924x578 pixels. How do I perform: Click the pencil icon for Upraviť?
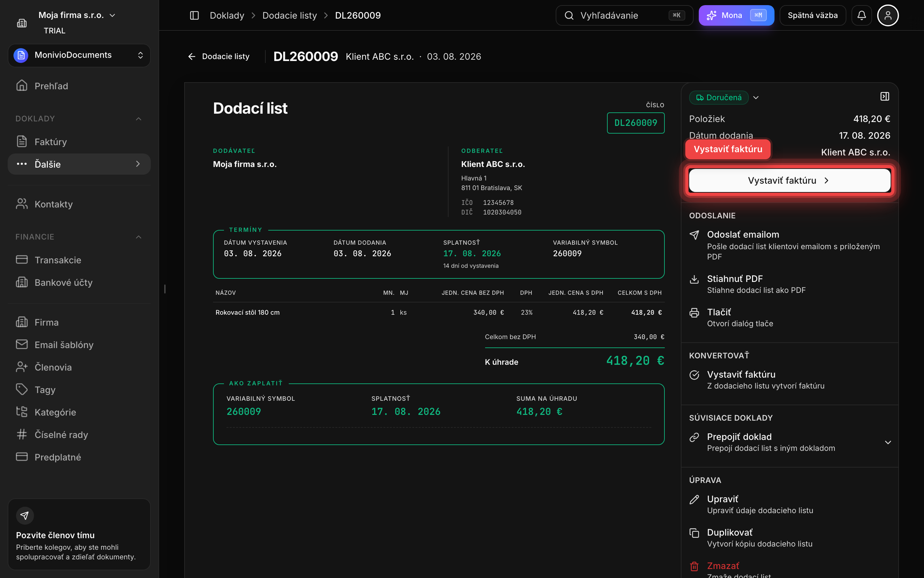[694, 499]
